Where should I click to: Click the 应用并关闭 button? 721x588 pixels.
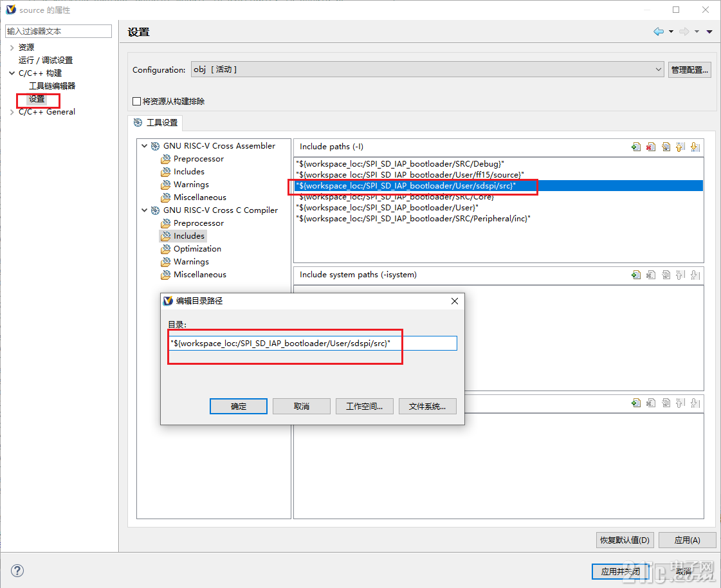[620, 571]
